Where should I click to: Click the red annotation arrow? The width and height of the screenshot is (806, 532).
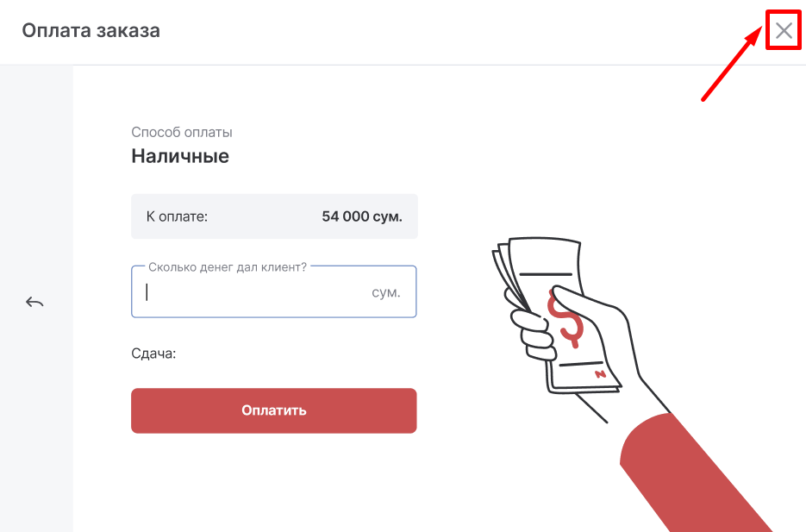coord(733,65)
